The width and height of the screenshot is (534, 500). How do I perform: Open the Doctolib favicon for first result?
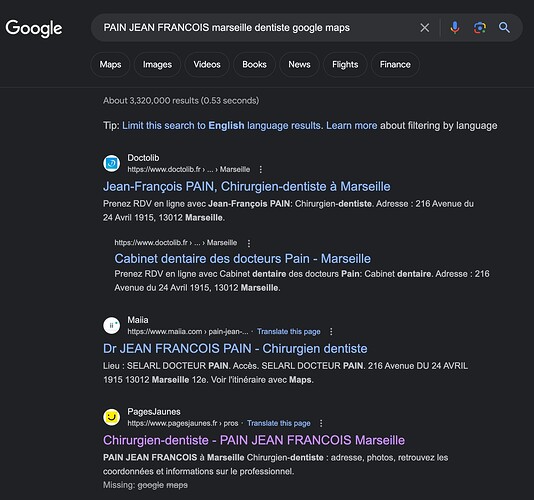click(111, 163)
